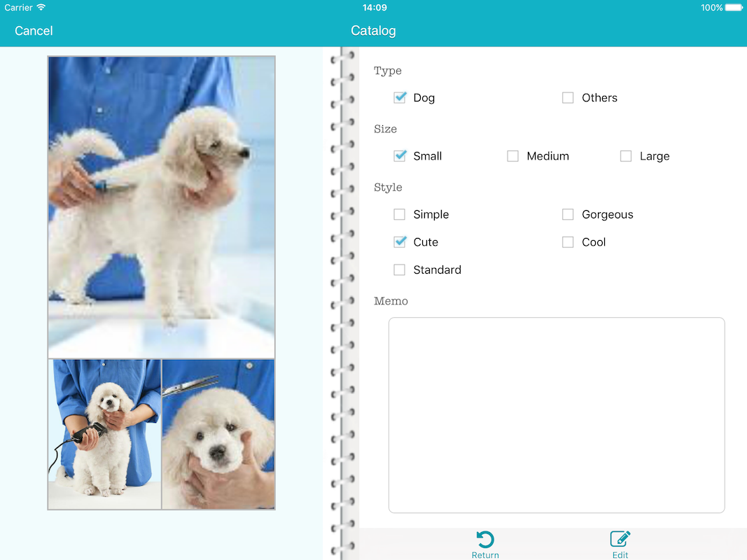Select the Medium size checkbox
The width and height of the screenshot is (747, 560).
click(513, 156)
